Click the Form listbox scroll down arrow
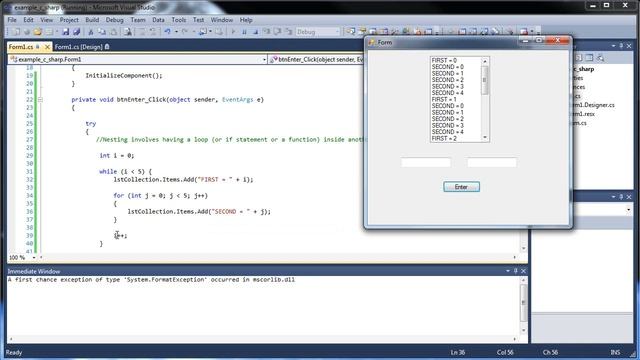This screenshot has height=360, width=640. click(x=485, y=138)
